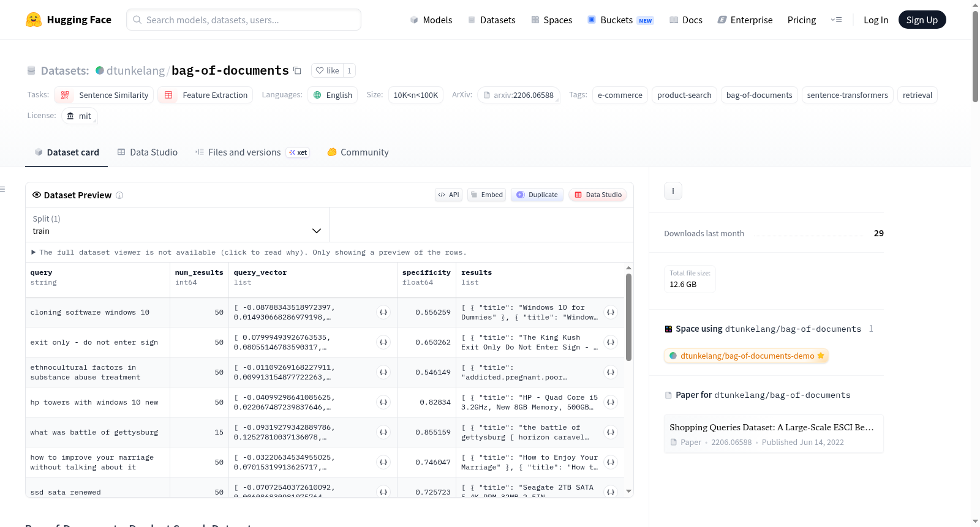Expand query_vector cell for exit only row
The image size is (980, 527).
point(383,342)
